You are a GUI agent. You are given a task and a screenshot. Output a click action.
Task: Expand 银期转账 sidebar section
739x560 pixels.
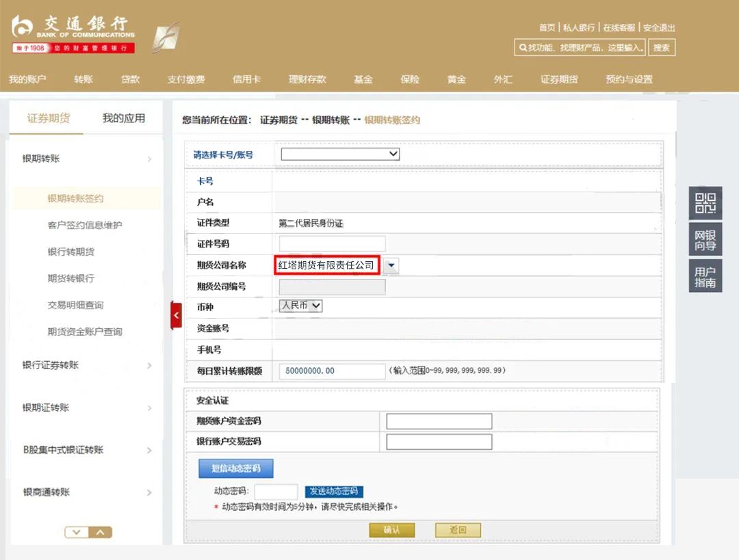tap(87, 159)
